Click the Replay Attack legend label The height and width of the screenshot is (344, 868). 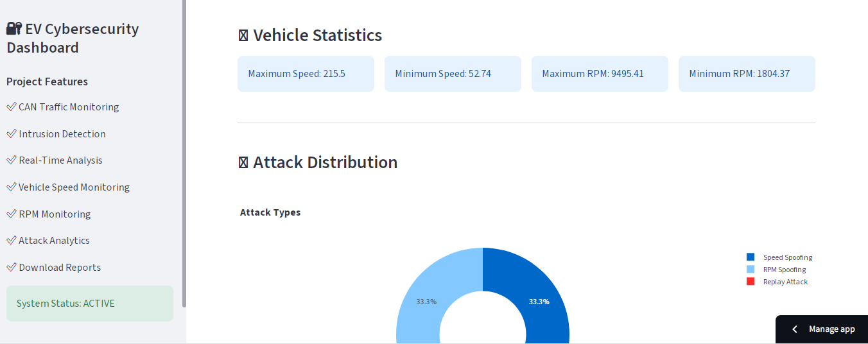(x=785, y=282)
